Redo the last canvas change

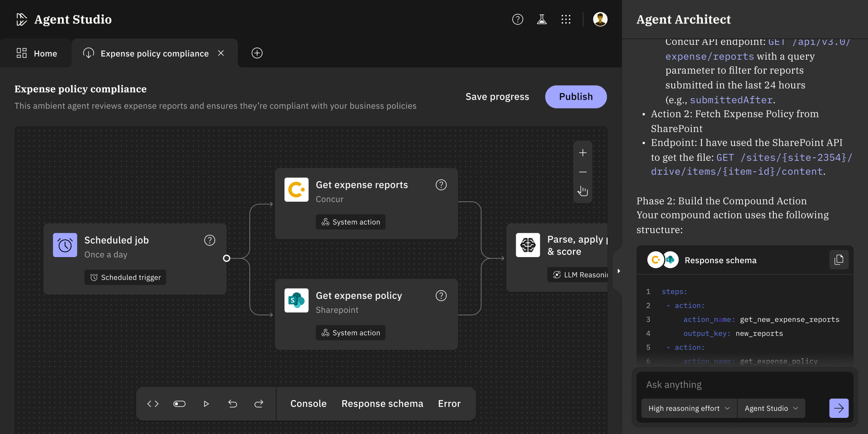(259, 404)
